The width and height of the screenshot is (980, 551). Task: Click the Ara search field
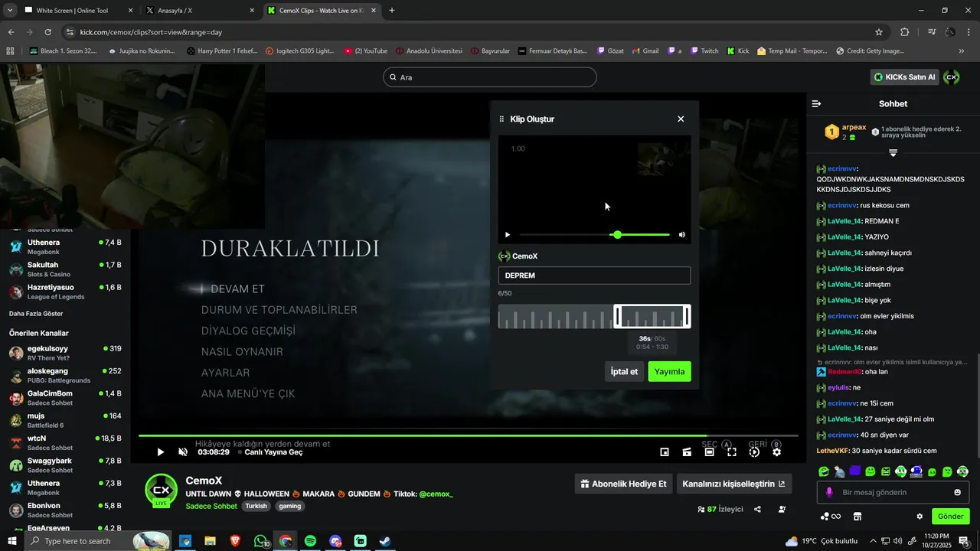pyautogui.click(x=490, y=77)
